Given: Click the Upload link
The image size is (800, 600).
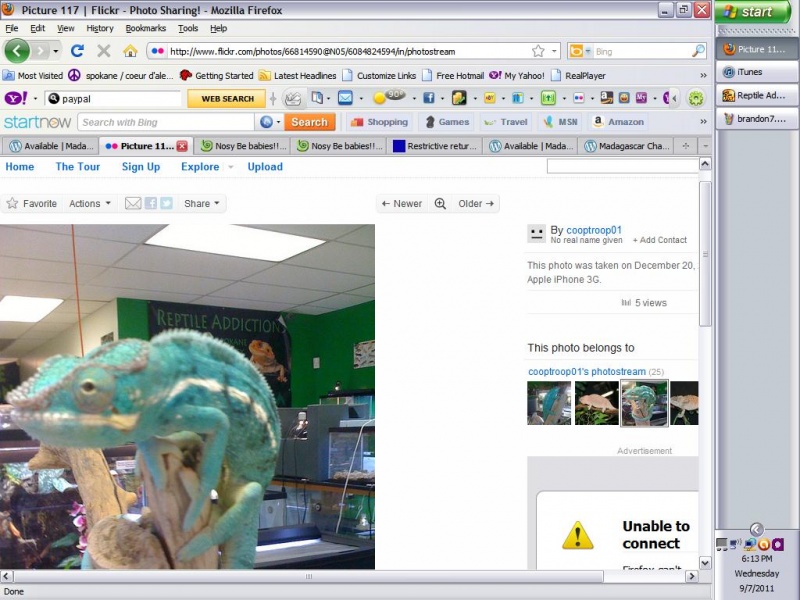Looking at the screenshot, I should [265, 167].
